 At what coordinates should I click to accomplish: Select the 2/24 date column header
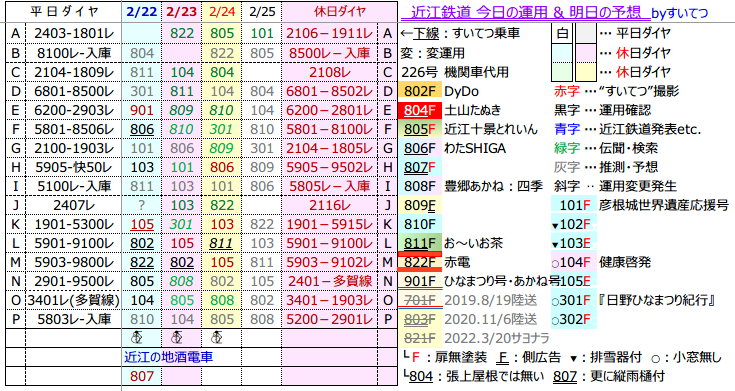[x=222, y=12]
